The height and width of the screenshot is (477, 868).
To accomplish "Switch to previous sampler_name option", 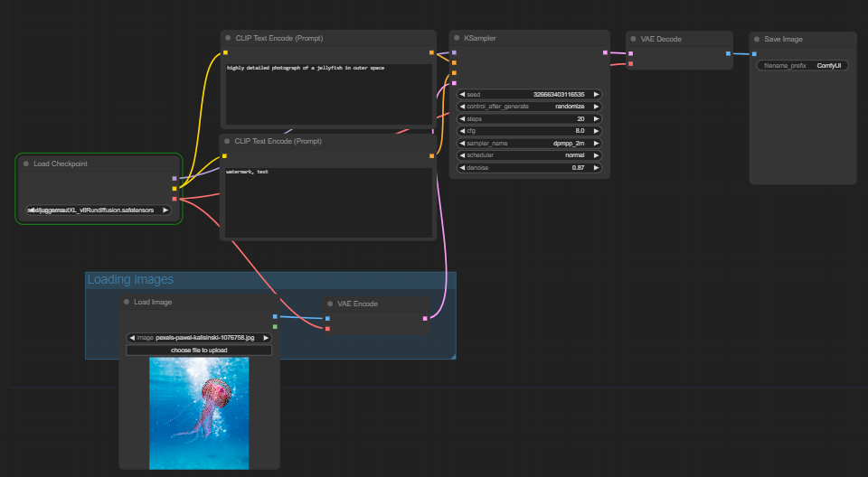I will pyautogui.click(x=462, y=144).
